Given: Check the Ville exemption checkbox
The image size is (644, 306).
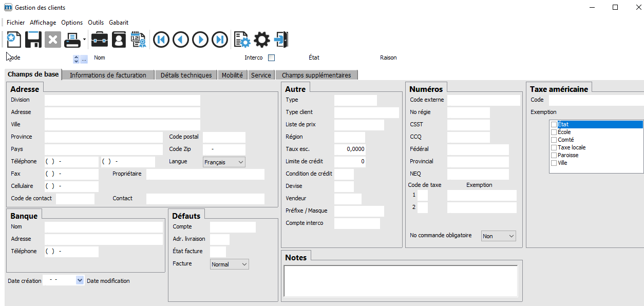Looking at the screenshot, I should click(x=554, y=163).
